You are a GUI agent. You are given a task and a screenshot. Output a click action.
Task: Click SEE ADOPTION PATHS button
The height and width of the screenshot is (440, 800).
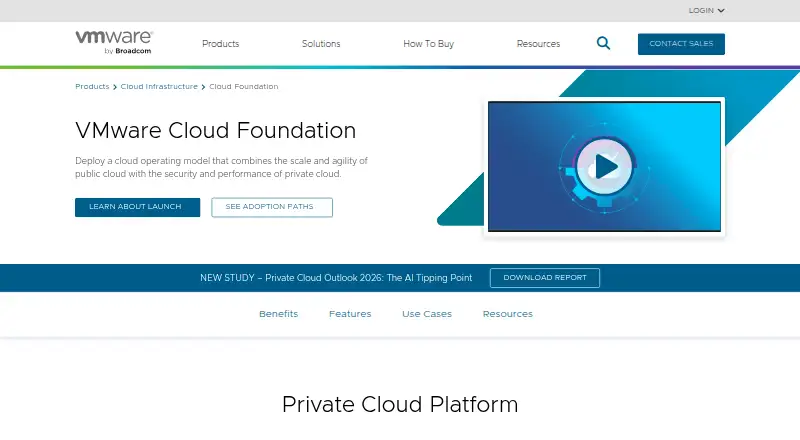click(272, 207)
